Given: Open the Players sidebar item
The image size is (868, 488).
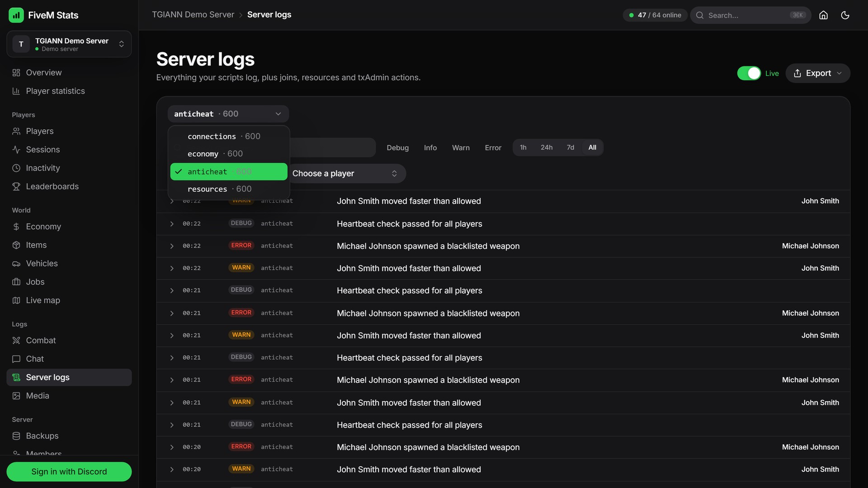Looking at the screenshot, I should (69, 131).
